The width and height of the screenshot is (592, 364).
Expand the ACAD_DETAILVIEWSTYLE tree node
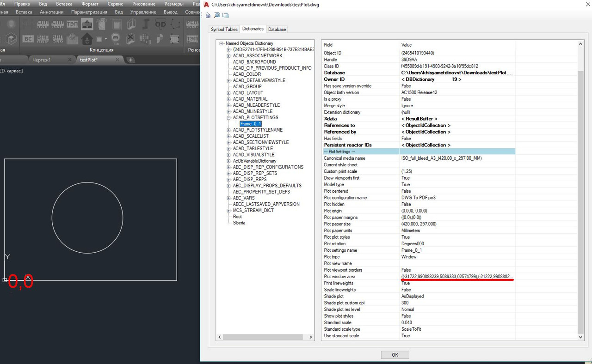click(228, 80)
